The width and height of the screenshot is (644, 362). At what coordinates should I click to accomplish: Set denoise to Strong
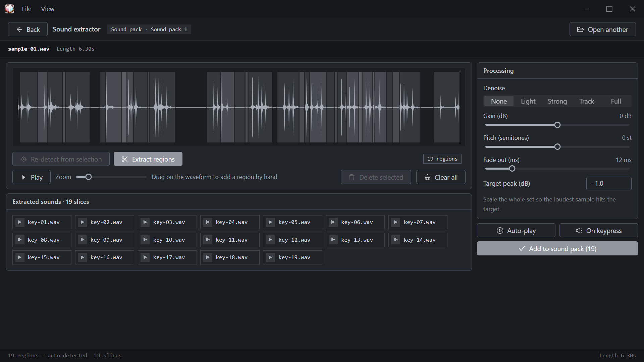[x=557, y=101]
